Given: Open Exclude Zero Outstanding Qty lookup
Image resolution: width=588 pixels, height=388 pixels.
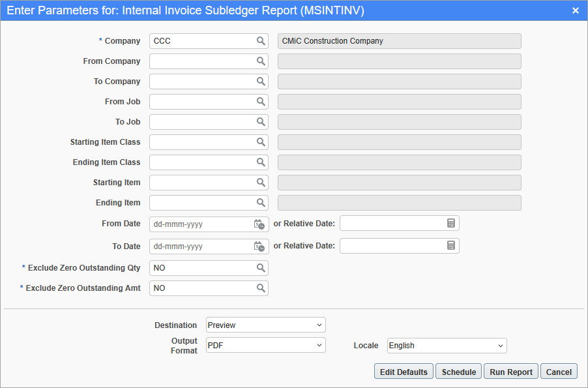Looking at the screenshot, I should click(x=261, y=267).
